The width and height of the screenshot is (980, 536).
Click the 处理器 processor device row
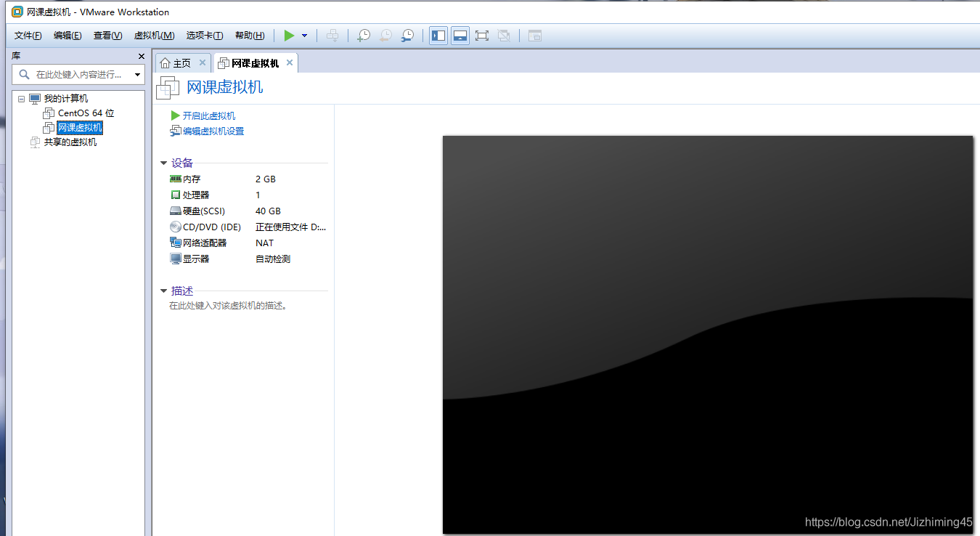[248, 195]
